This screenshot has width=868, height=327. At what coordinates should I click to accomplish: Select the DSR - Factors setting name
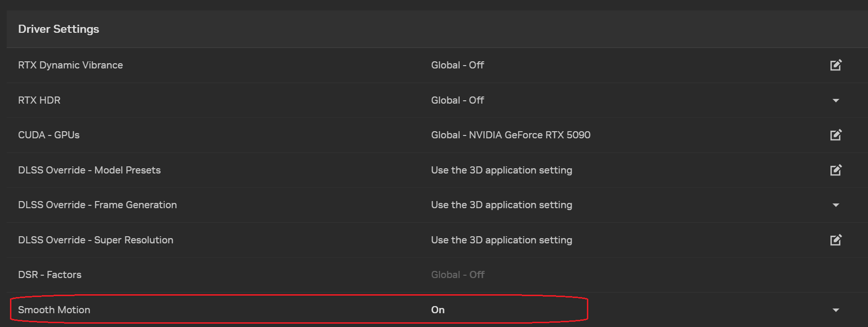[x=50, y=275]
